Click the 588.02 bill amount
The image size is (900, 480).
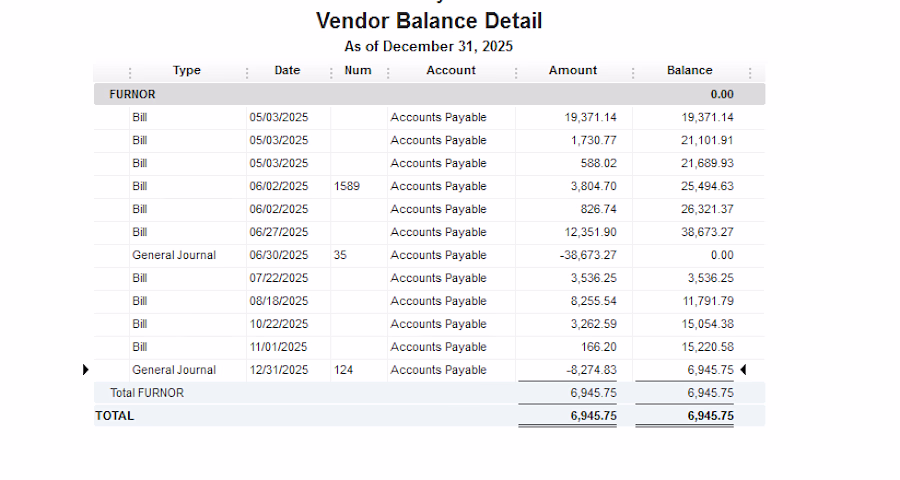pos(598,164)
